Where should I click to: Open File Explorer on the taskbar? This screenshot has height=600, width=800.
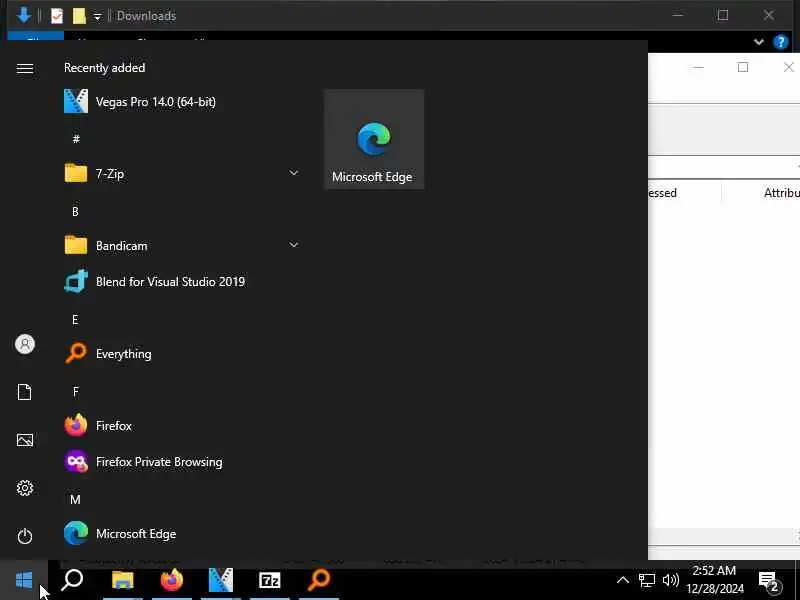point(122,580)
